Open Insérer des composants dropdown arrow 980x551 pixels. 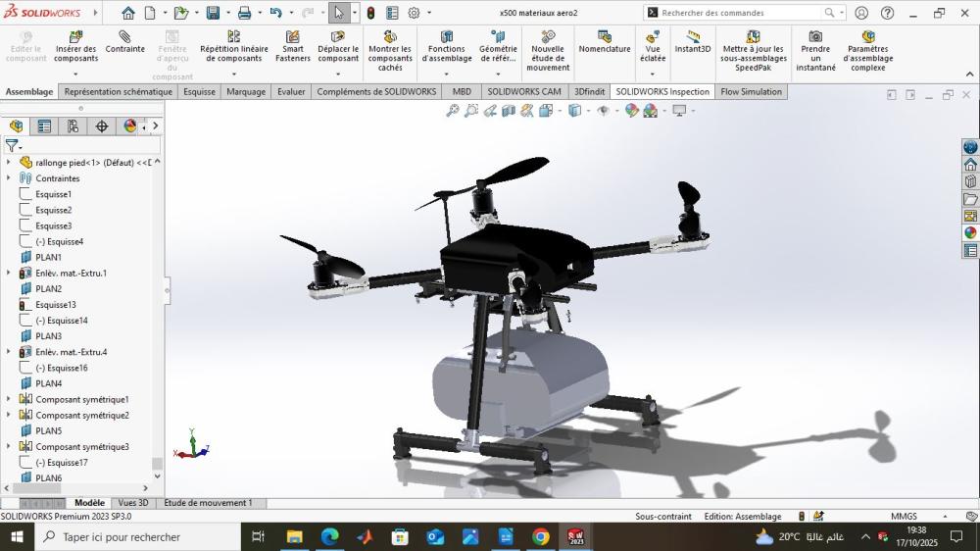pos(75,73)
